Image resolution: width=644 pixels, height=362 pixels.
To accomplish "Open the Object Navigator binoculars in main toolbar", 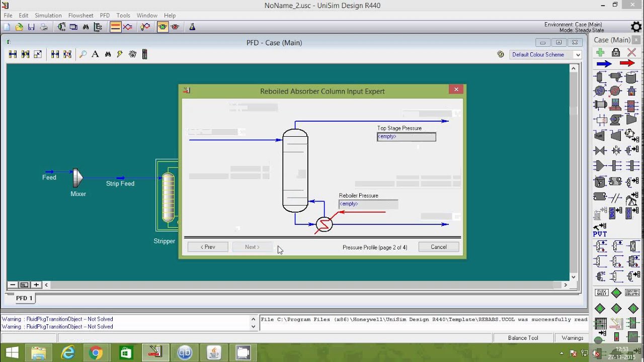I will [86, 27].
